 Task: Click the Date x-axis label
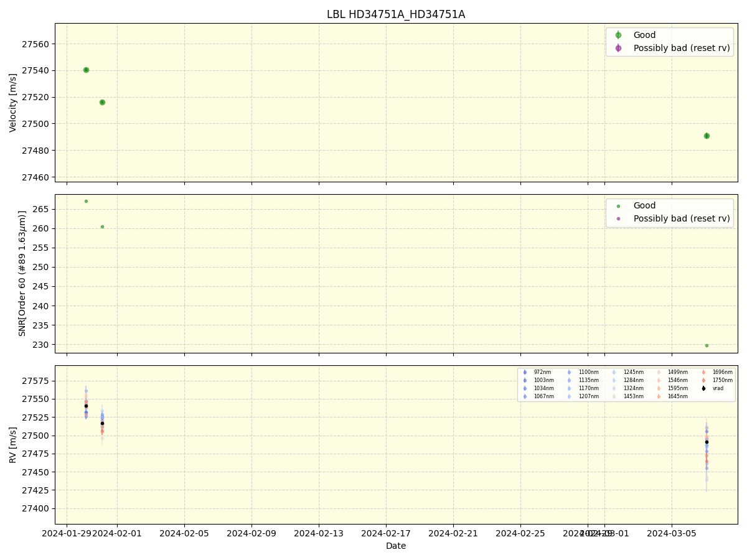[396, 546]
